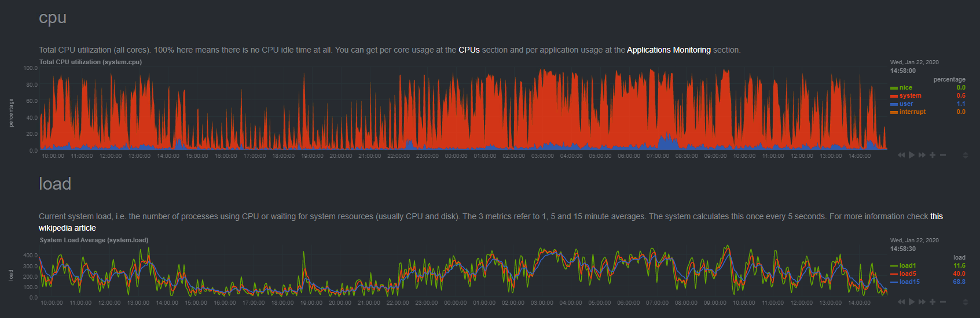
Task: Open the CPUs section link
Action: (x=469, y=50)
